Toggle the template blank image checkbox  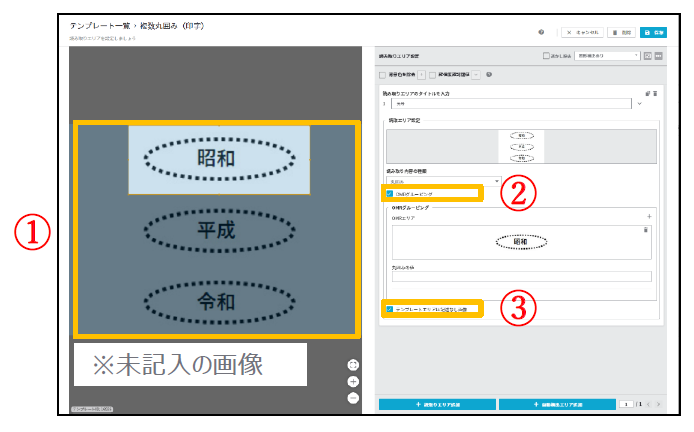point(390,310)
